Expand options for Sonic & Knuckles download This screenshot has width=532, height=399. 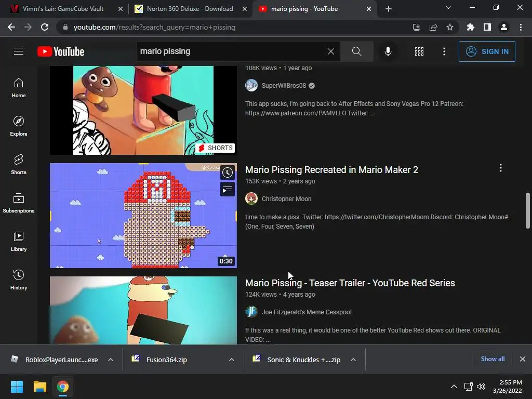tap(353, 360)
